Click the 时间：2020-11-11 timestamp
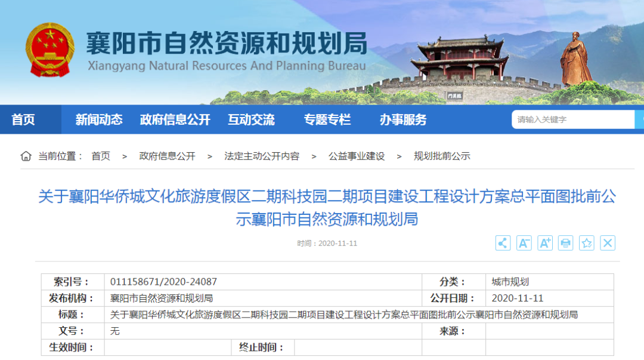 (x=327, y=244)
